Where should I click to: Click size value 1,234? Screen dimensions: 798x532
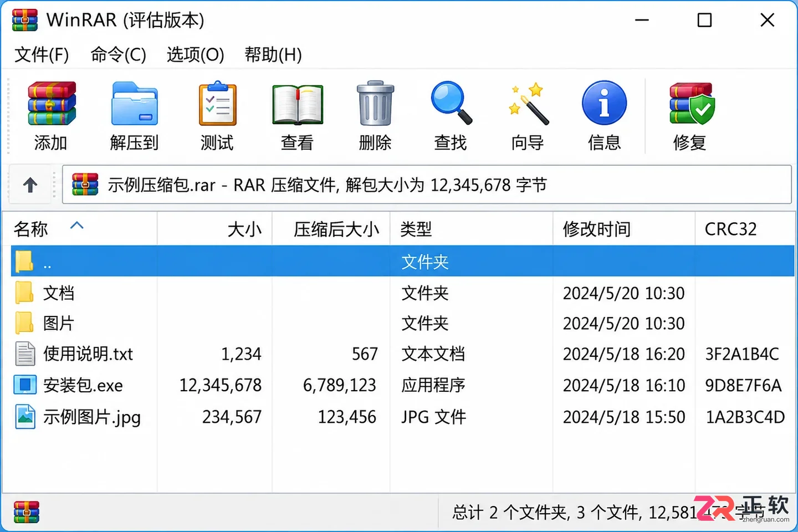point(241,354)
